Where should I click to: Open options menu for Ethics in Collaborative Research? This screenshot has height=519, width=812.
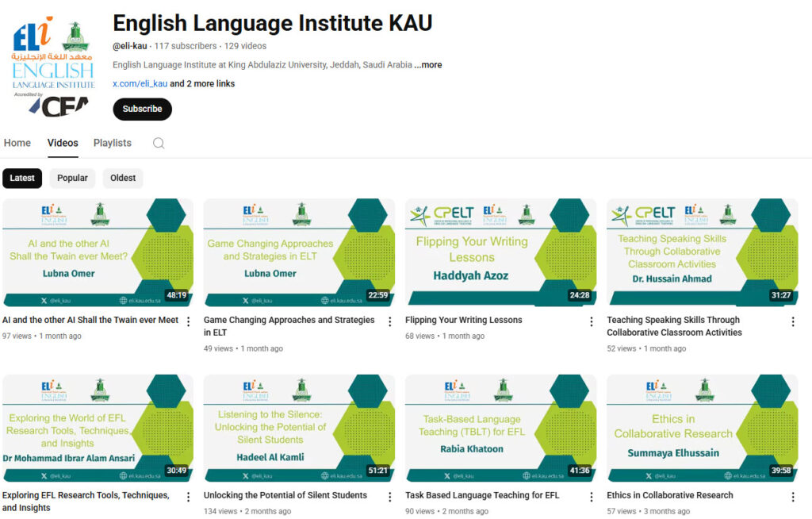[793, 497]
